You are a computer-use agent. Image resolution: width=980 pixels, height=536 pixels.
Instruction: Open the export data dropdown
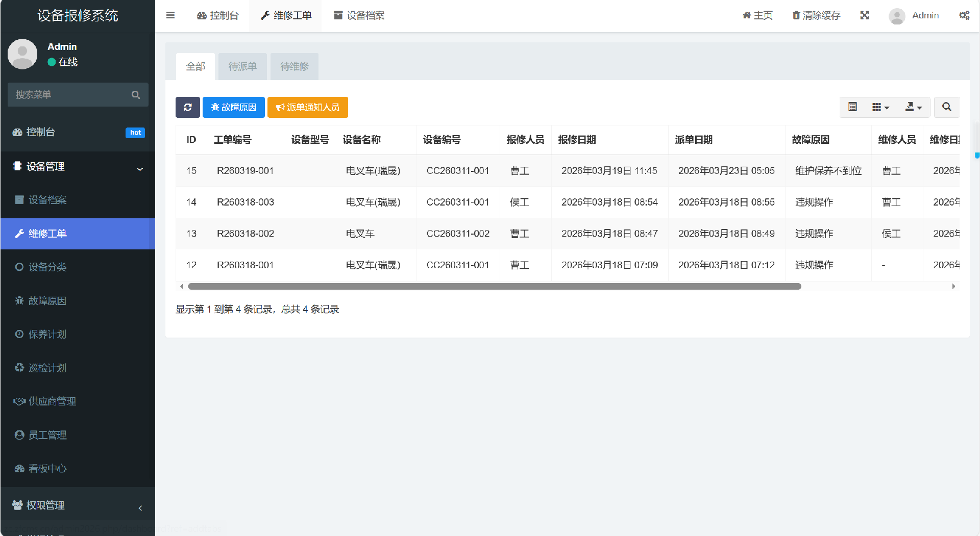pyautogui.click(x=913, y=107)
